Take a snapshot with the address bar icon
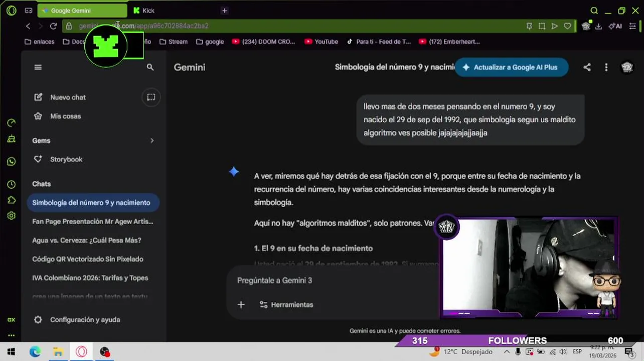The width and height of the screenshot is (644, 361). coord(542,26)
